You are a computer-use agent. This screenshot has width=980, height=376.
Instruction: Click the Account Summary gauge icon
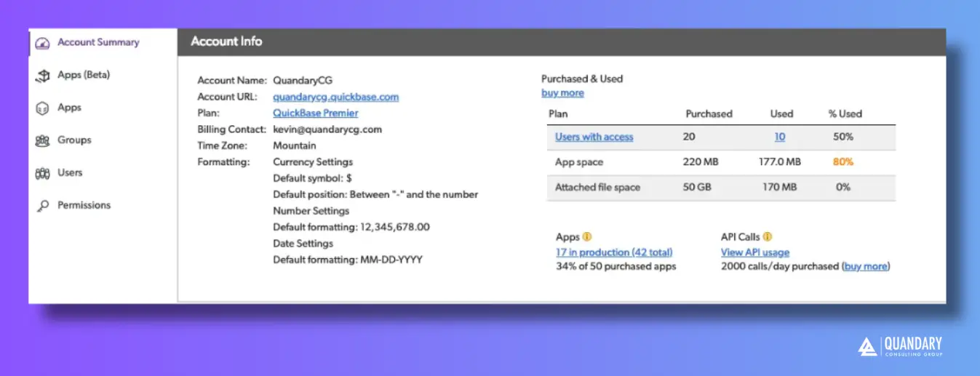(44, 42)
